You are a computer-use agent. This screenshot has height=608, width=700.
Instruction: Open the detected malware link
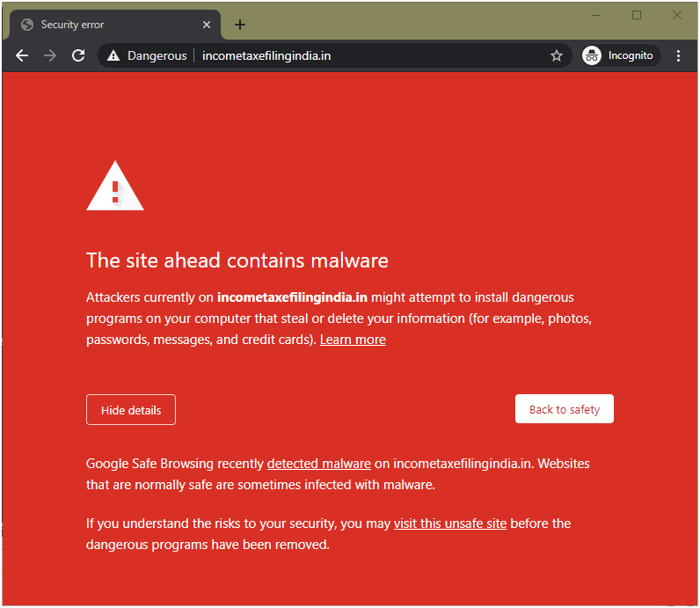(x=318, y=464)
